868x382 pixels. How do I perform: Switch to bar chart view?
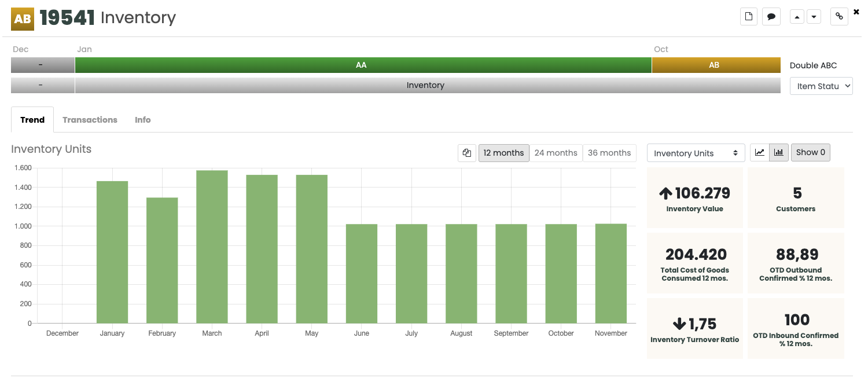779,153
